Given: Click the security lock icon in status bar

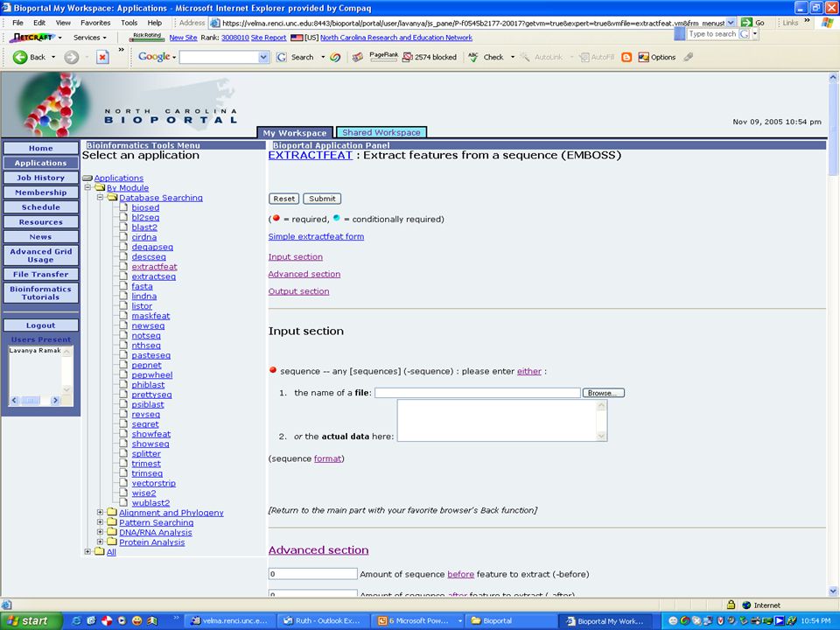Looking at the screenshot, I should tap(731, 605).
